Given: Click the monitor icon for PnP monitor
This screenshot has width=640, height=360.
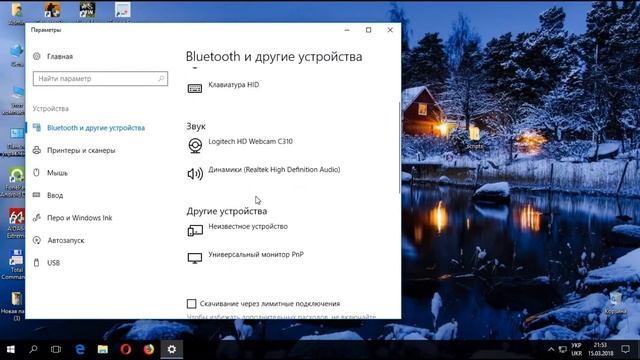Looking at the screenshot, I should [195, 258].
